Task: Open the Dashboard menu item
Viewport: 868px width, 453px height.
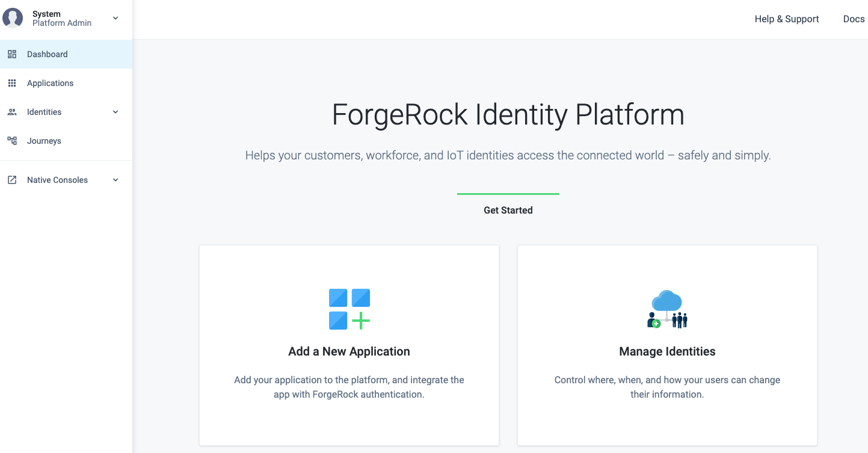Action: point(66,54)
